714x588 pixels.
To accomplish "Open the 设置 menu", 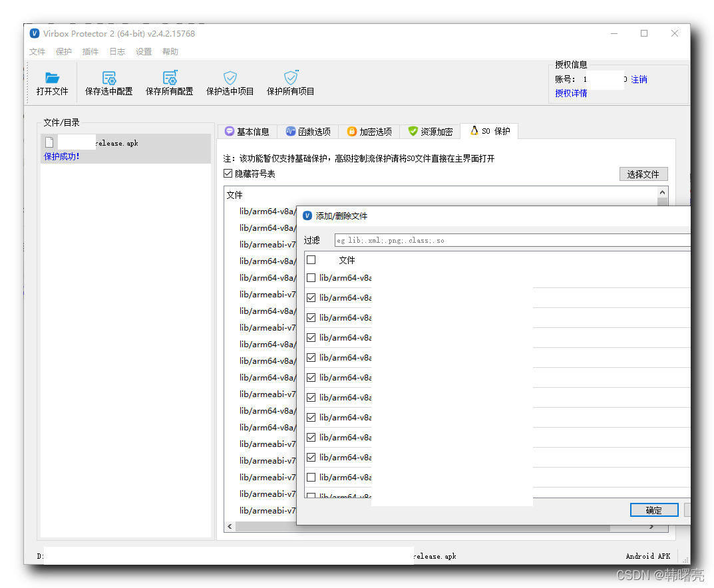I will pos(144,51).
